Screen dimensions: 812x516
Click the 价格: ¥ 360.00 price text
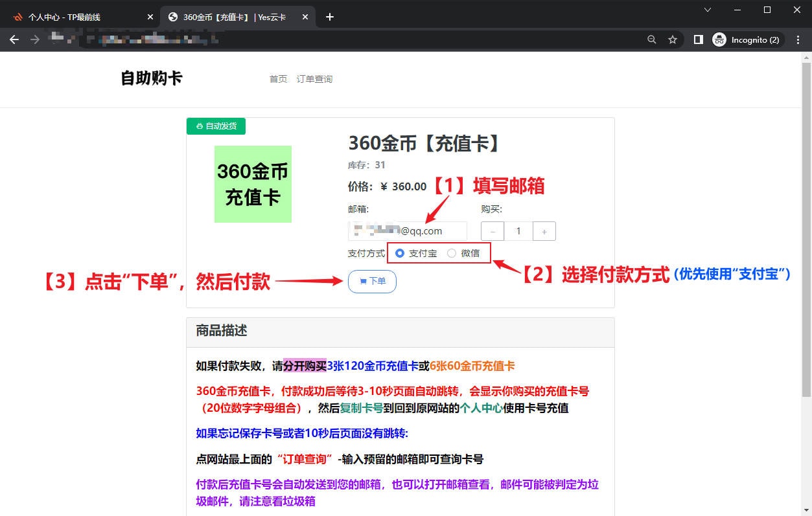pyautogui.click(x=388, y=187)
